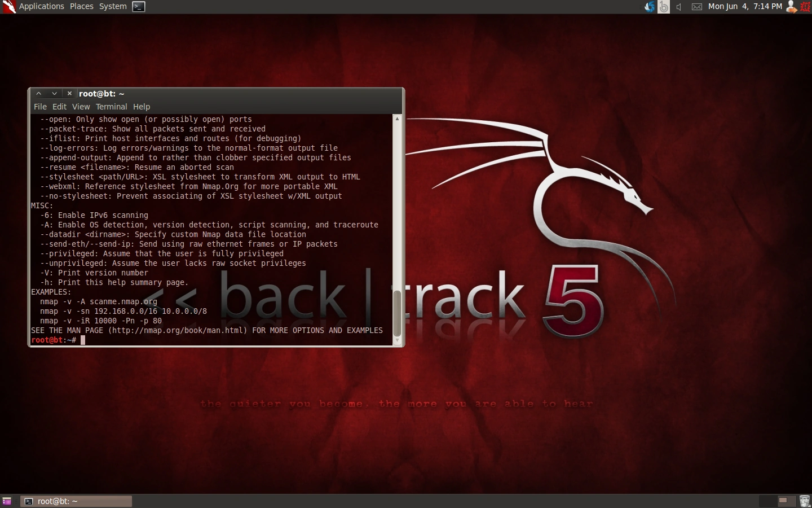Open the System menu

(113, 6)
